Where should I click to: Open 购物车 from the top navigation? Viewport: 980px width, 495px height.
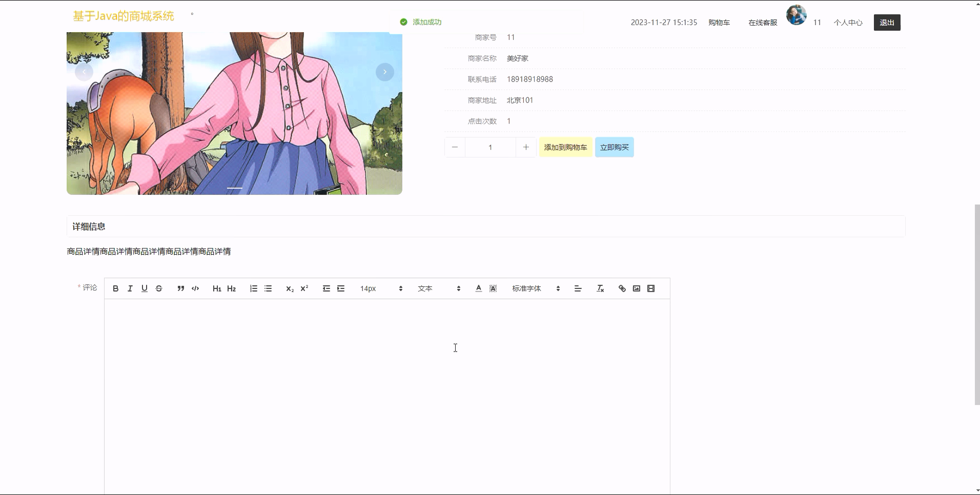click(x=720, y=22)
